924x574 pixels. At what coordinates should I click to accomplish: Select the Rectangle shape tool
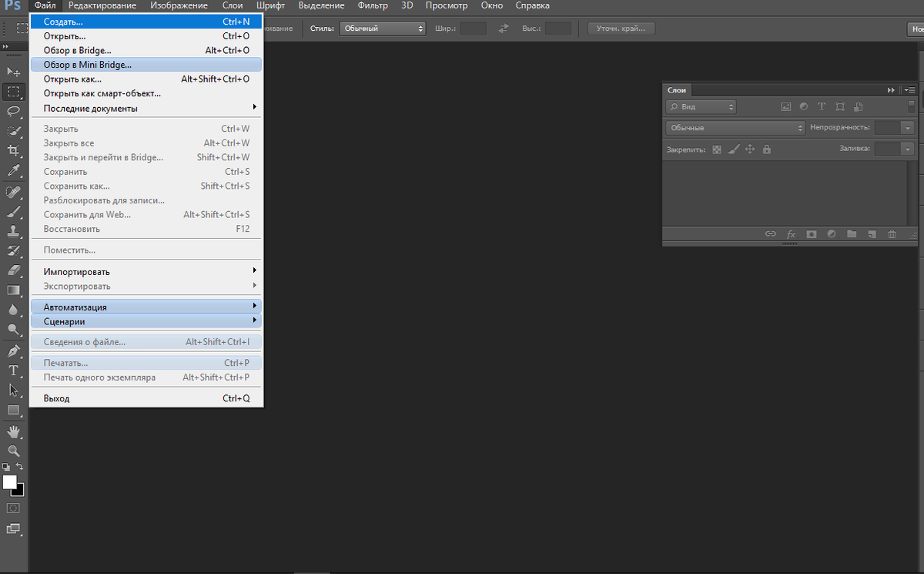pyautogui.click(x=13, y=410)
